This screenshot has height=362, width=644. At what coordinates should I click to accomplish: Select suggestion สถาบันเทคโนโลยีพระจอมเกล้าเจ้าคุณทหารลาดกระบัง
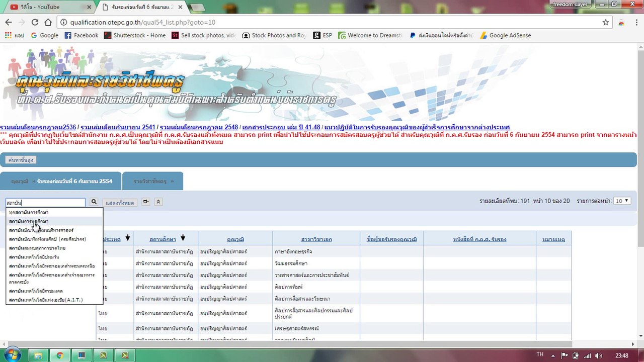coord(54,279)
